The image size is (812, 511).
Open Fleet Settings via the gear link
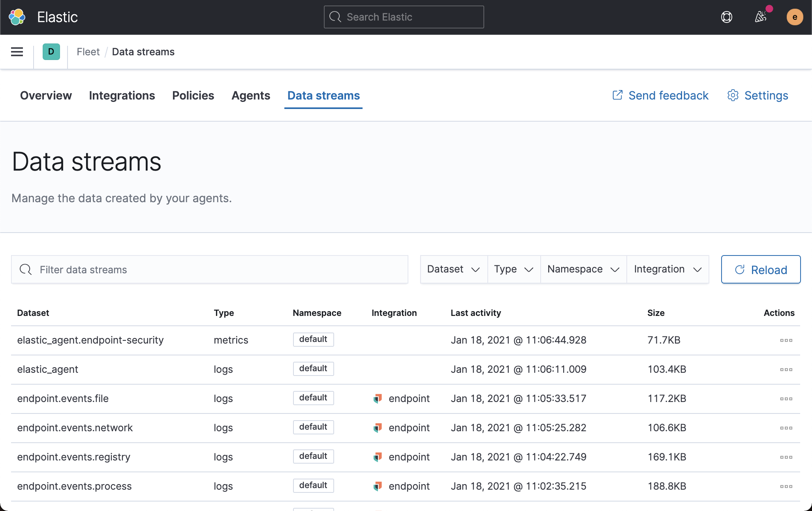[757, 96]
